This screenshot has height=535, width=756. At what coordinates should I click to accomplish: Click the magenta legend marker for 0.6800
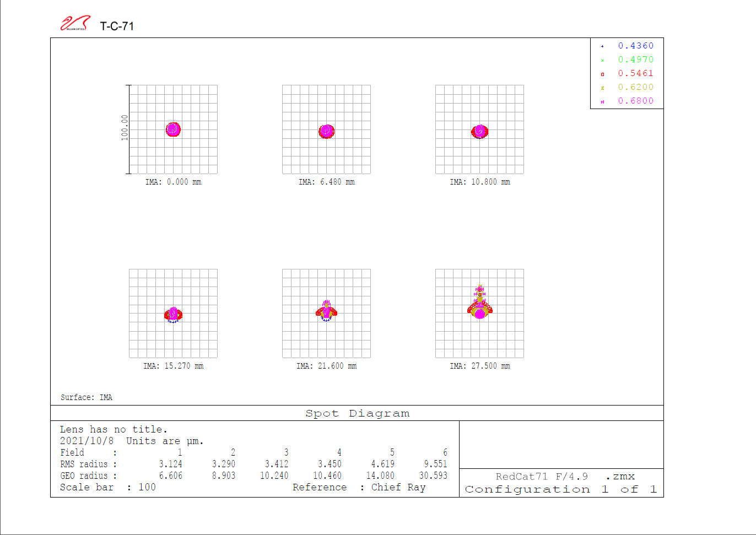[602, 101]
